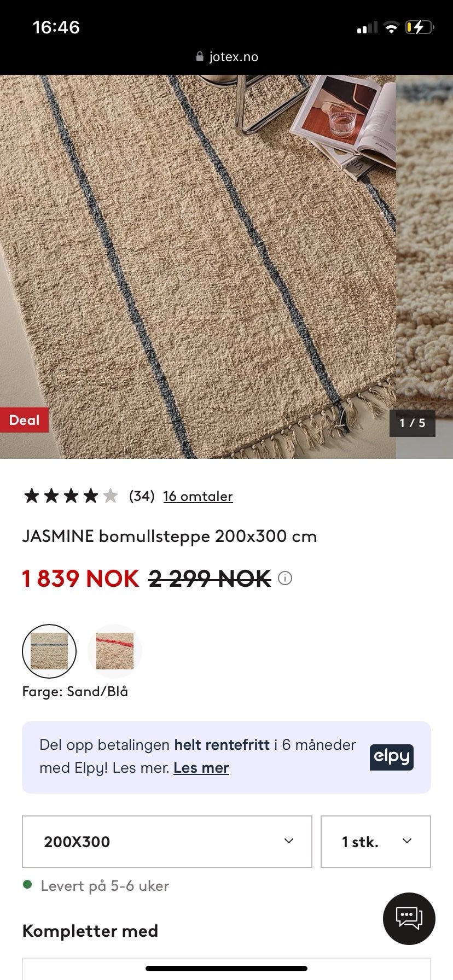
Task: Tap the (34) rating count
Action: 142,496
